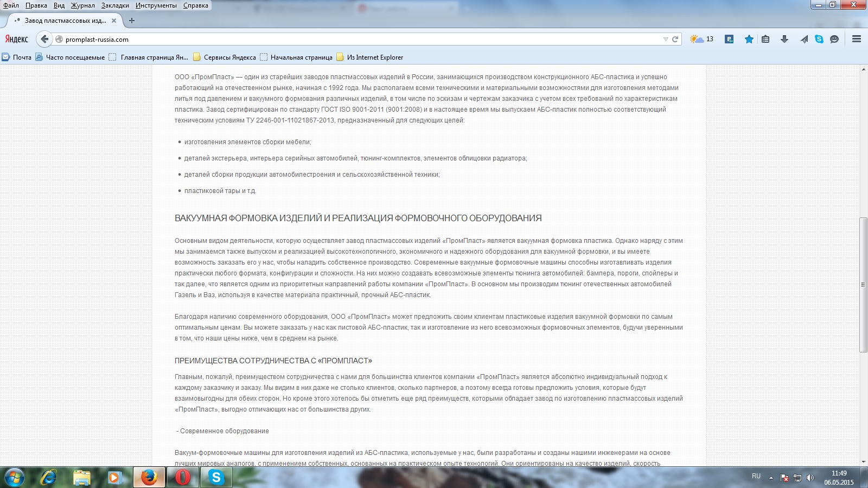Click the scrollbar down arrow
The width and height of the screenshot is (868, 488).
click(864, 462)
